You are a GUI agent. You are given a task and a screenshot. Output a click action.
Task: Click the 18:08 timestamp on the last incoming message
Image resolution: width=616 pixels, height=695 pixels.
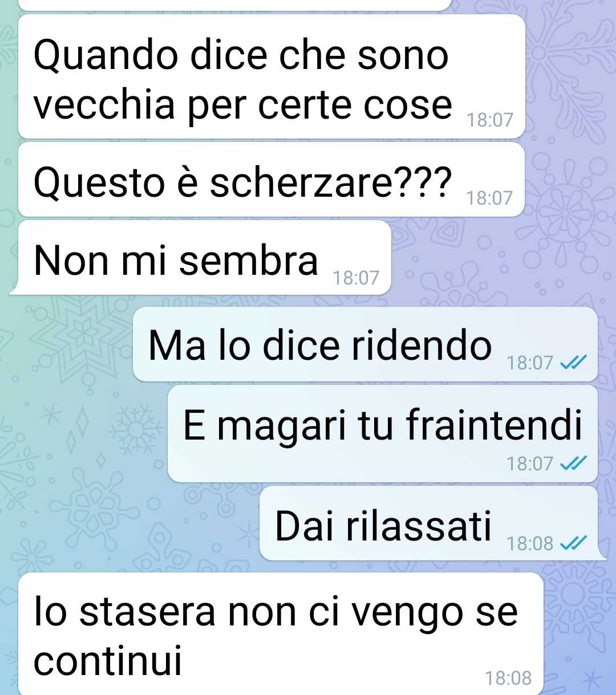(x=508, y=678)
